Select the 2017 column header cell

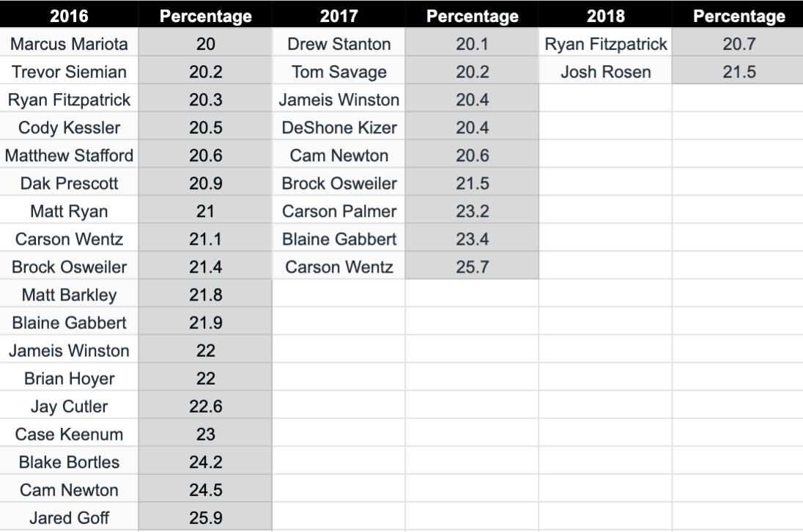(x=338, y=15)
